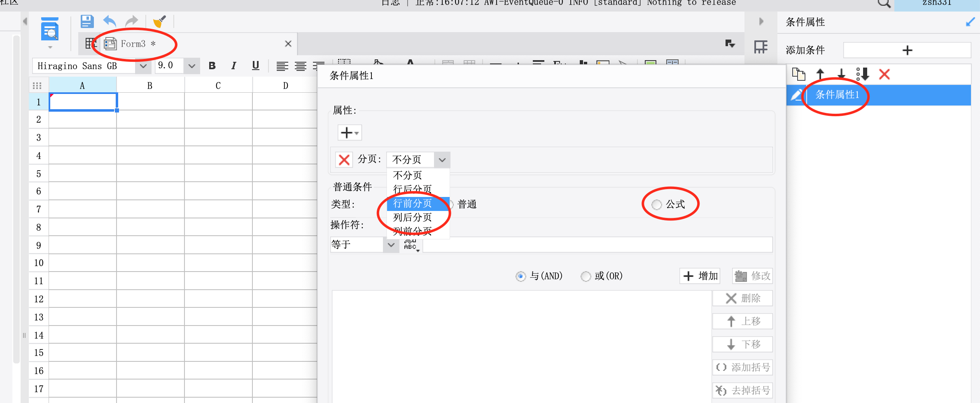Image resolution: width=980 pixels, height=403 pixels.
Task: Click the condition value input field
Action: tap(597, 245)
